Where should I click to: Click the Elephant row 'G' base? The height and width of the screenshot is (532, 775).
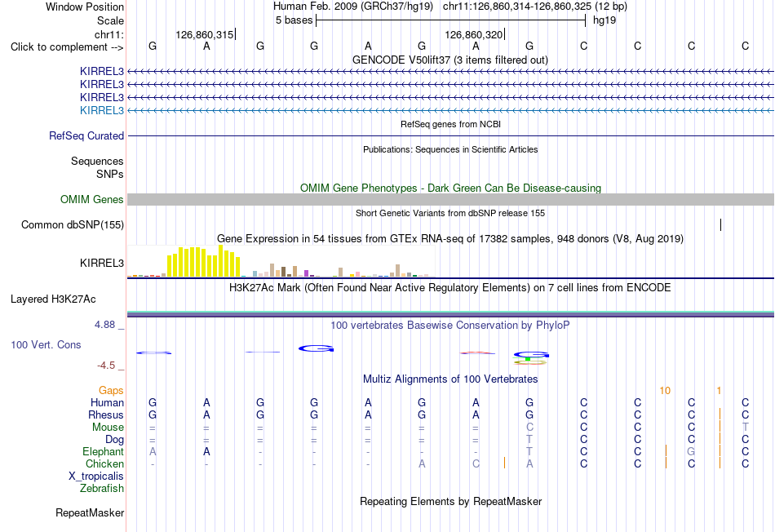click(x=691, y=451)
